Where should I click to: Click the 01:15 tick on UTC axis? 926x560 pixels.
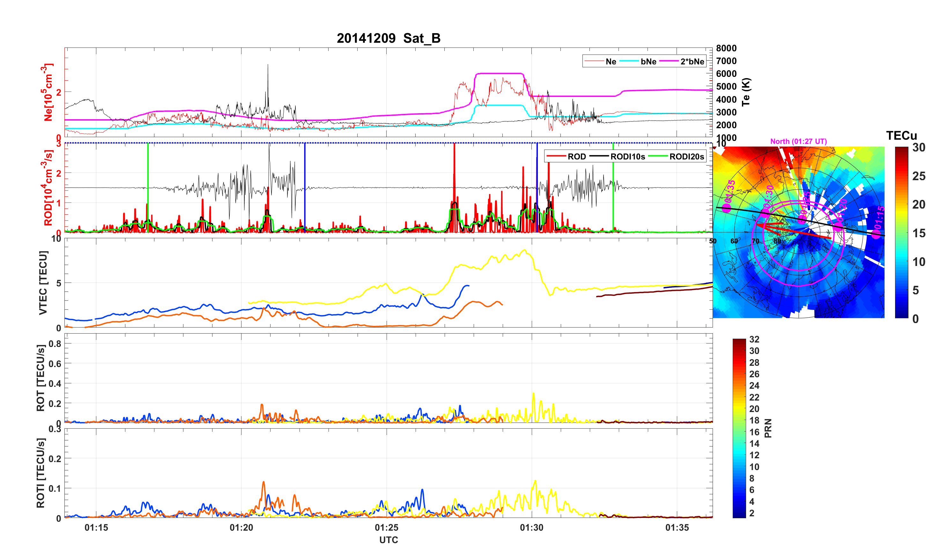[x=96, y=528]
